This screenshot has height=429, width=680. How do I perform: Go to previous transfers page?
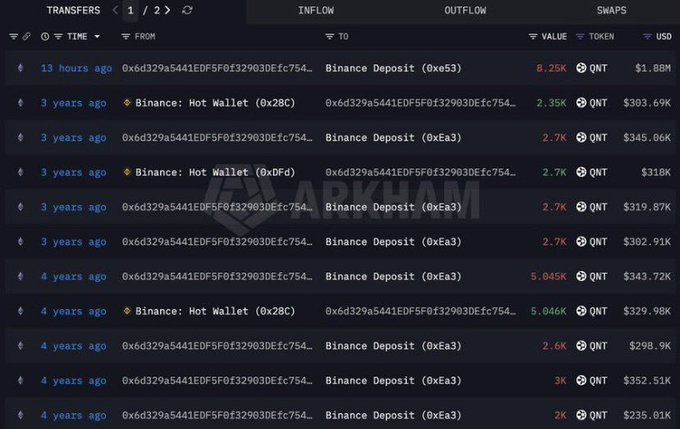click(115, 10)
